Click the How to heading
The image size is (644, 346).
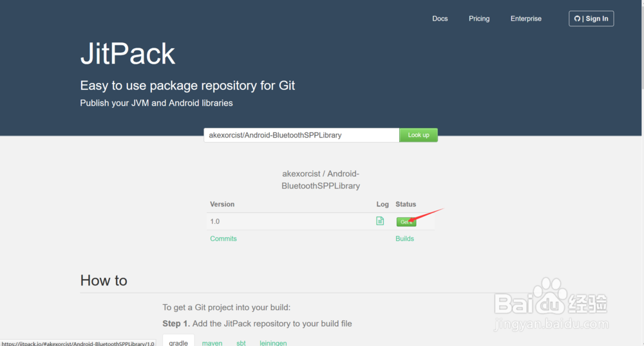pos(104,280)
